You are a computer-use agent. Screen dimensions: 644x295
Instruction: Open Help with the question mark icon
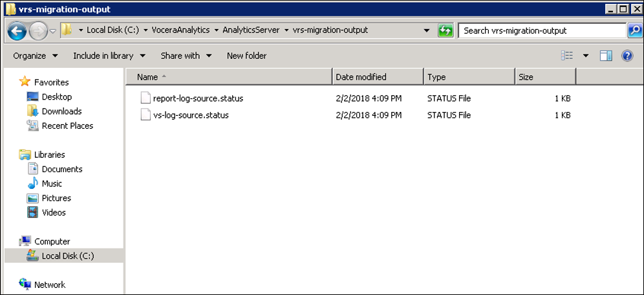[627, 56]
